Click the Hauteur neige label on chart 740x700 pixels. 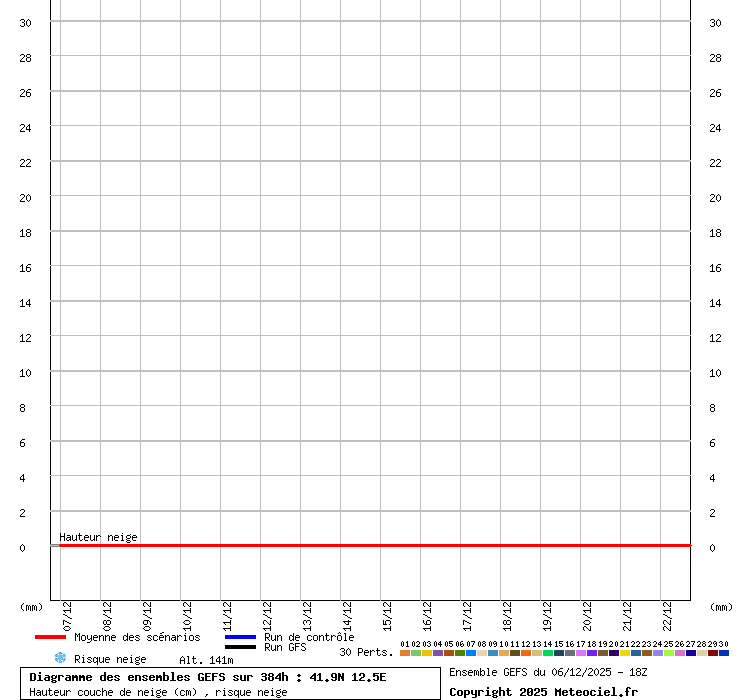(x=98, y=537)
